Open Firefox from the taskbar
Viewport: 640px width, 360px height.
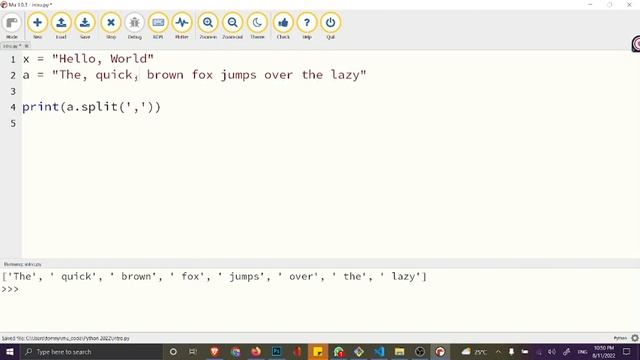256,352
